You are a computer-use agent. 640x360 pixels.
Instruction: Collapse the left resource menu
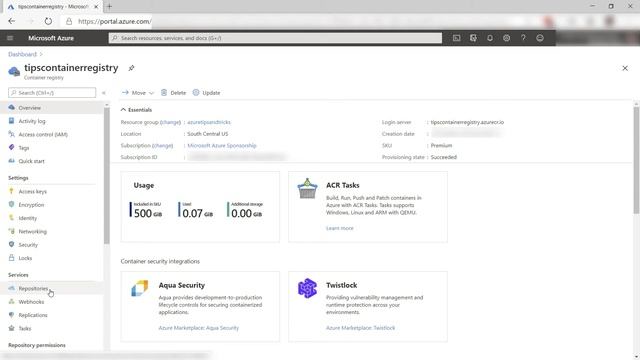[x=104, y=93]
